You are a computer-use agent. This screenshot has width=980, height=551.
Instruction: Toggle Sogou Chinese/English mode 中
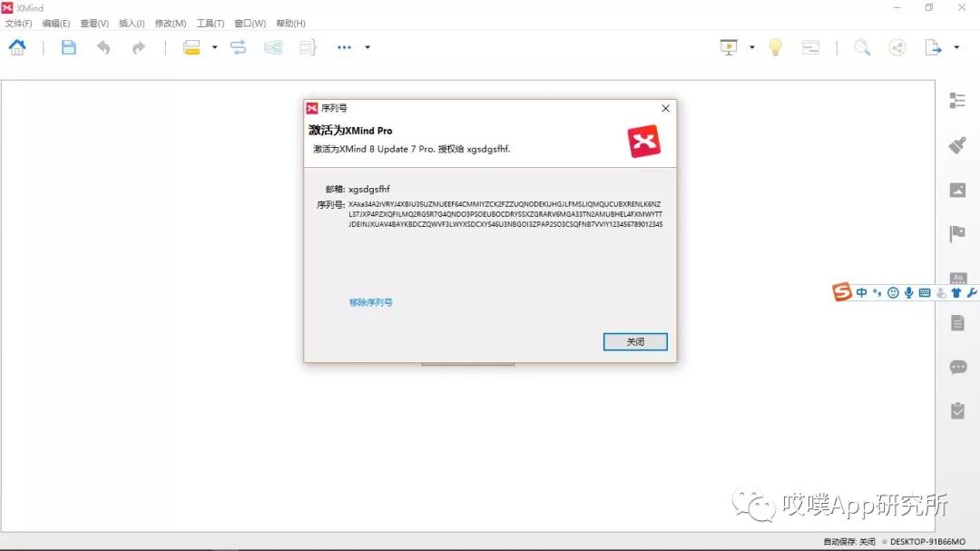click(x=861, y=292)
